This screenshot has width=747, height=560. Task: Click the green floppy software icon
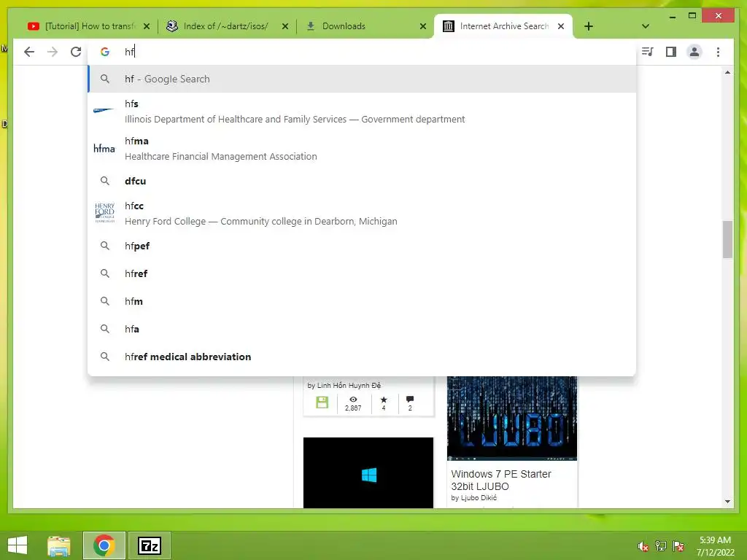[x=322, y=402]
